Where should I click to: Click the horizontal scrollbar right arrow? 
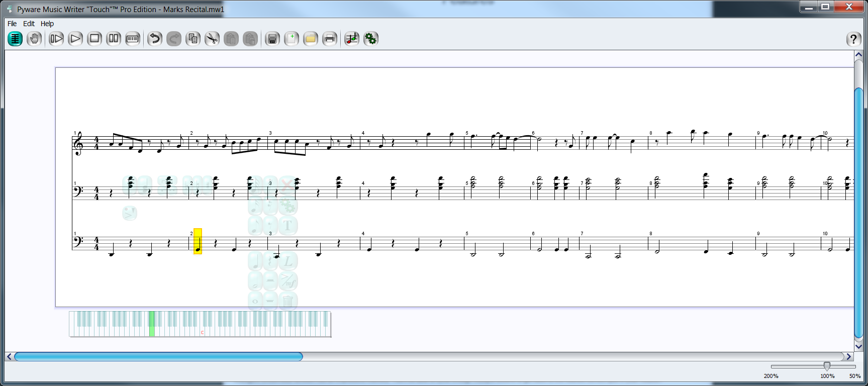click(849, 356)
